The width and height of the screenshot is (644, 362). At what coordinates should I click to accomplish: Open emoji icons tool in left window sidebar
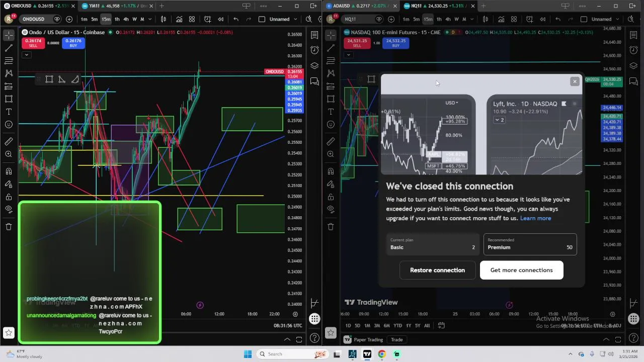(9, 124)
